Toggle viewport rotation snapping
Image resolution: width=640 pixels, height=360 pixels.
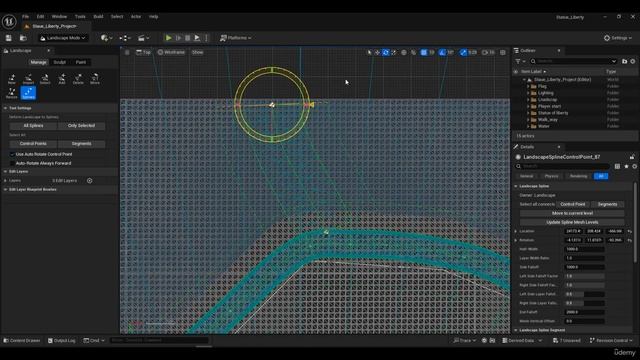[x=442, y=52]
